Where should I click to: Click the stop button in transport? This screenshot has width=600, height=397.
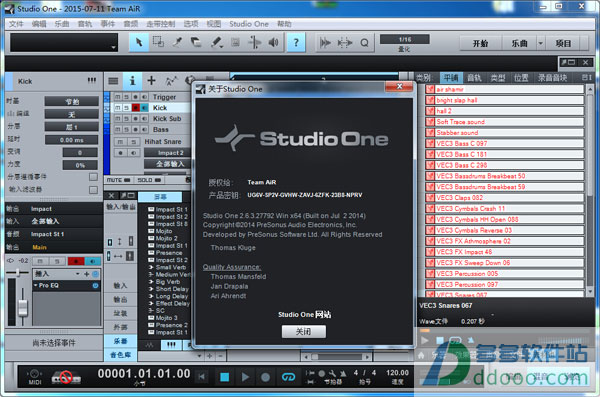click(x=225, y=377)
